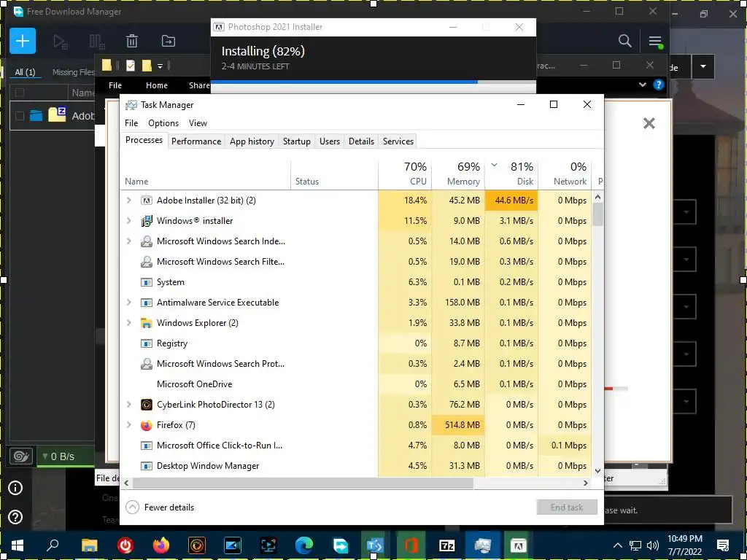Viewport: 747px width, 560px height.
Task: Select the Microsoft OneDrive process row
Action: pos(356,384)
